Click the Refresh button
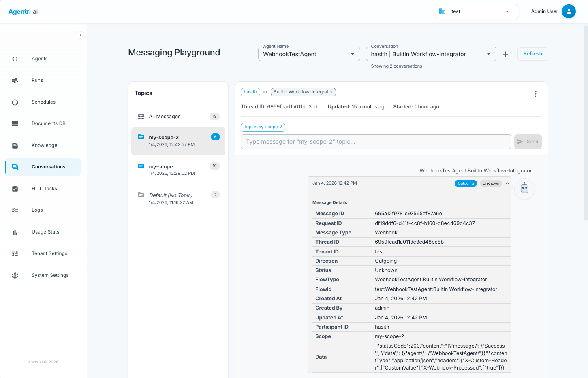 tap(532, 54)
